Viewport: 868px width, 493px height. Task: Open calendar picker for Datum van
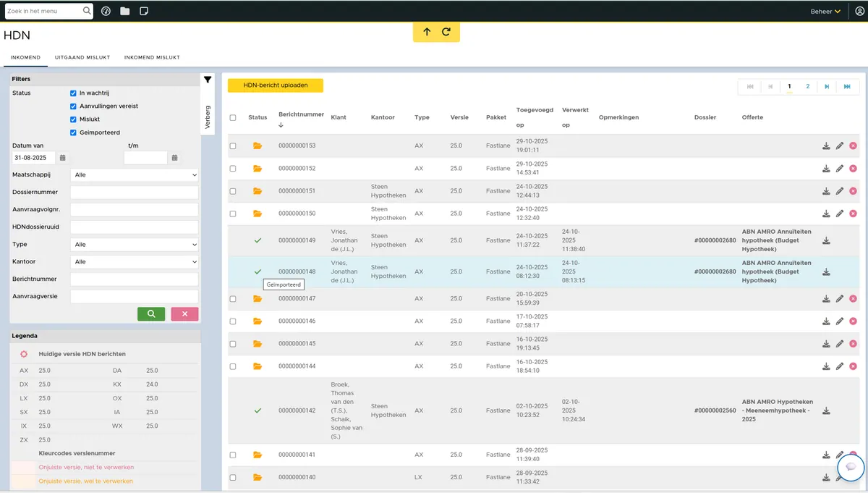point(63,158)
